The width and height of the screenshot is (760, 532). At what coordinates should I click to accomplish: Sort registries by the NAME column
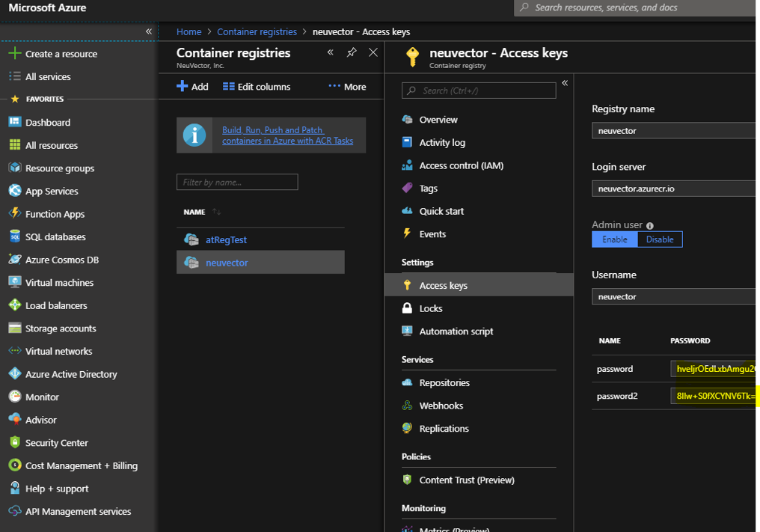(194, 213)
